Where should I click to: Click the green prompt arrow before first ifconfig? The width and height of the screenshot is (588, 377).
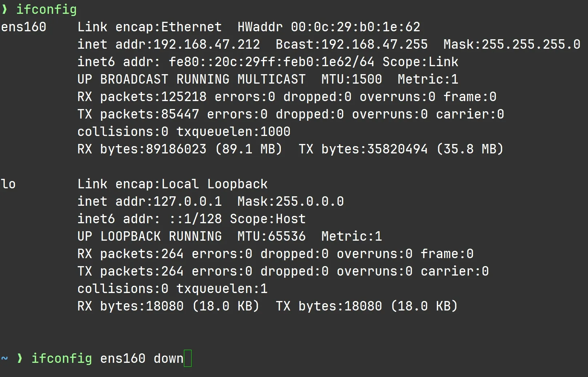pos(4,9)
